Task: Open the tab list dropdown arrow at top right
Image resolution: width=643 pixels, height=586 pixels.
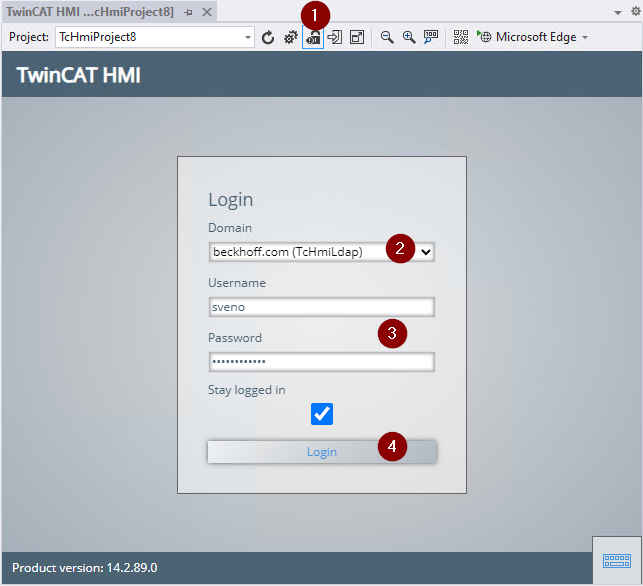Action: (618, 13)
